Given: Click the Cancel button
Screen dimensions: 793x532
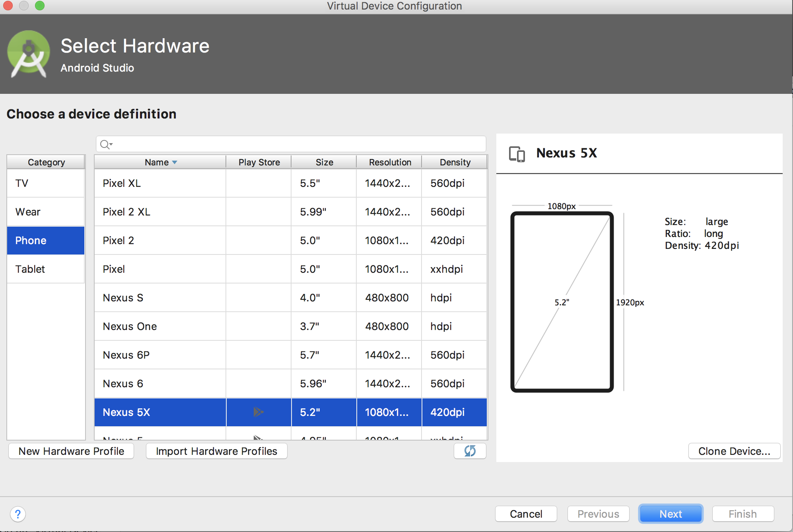Looking at the screenshot, I should (526, 514).
